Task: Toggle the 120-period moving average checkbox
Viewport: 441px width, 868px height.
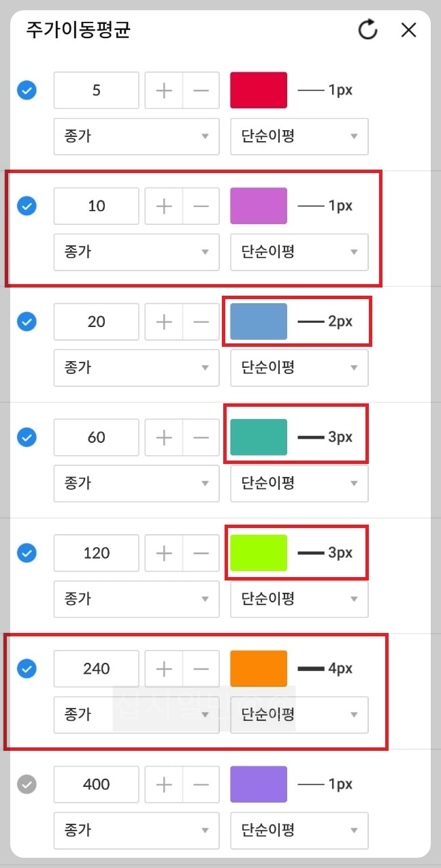Action: (x=26, y=553)
